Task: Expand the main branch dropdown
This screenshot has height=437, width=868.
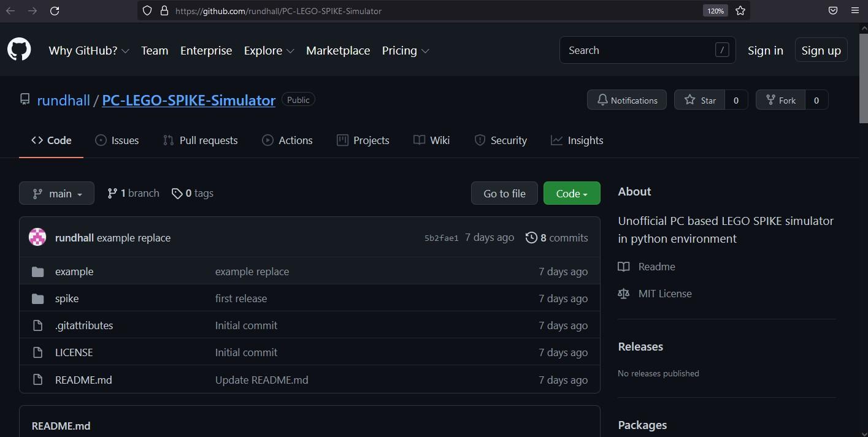Action: tap(56, 193)
